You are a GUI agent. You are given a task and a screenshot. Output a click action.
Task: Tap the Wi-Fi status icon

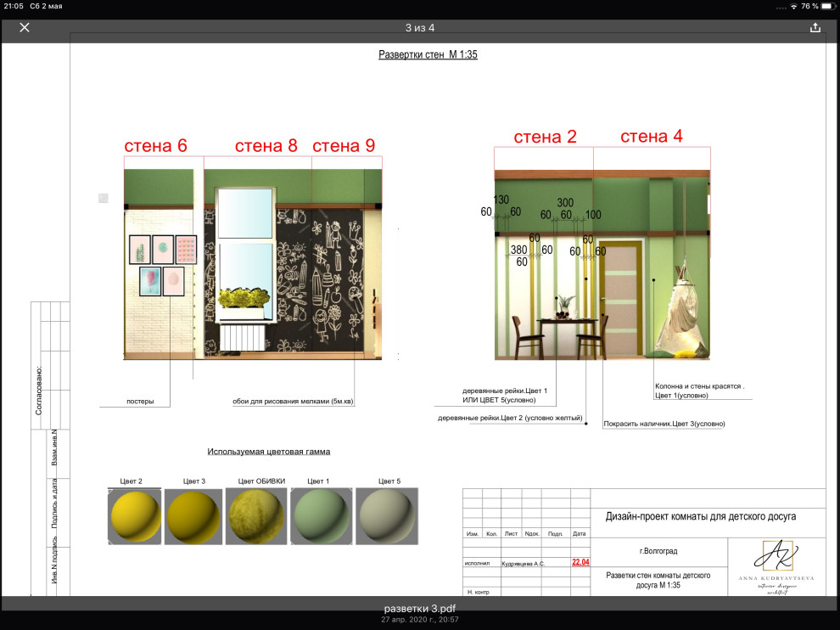click(794, 6)
